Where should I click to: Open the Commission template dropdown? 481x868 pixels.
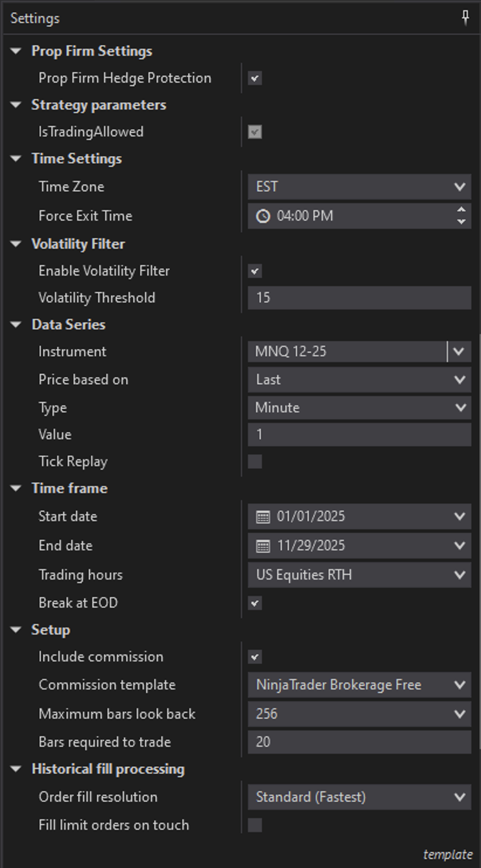(359, 685)
